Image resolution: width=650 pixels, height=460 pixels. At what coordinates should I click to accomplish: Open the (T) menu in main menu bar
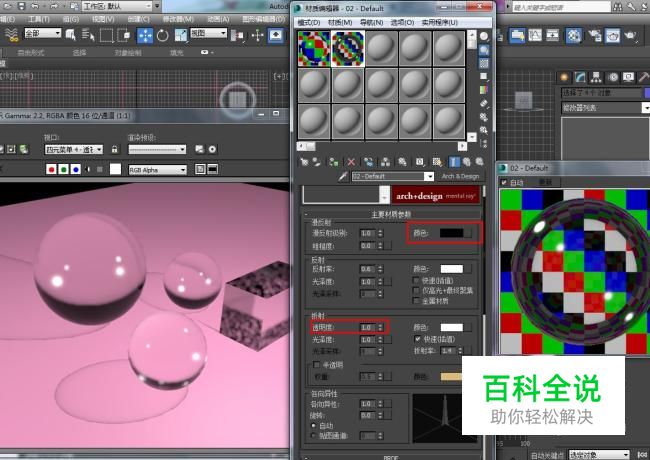(39, 19)
